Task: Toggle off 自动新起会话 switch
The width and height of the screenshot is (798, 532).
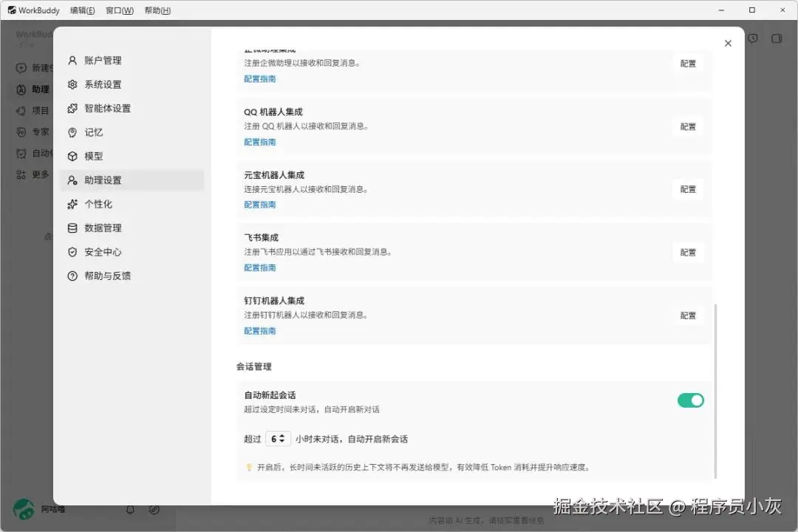Action: coord(691,400)
